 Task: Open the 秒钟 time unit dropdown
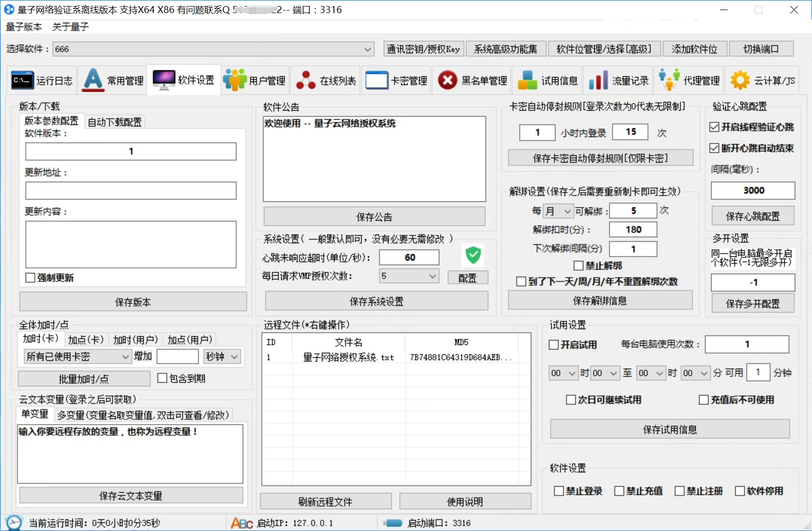(222, 357)
